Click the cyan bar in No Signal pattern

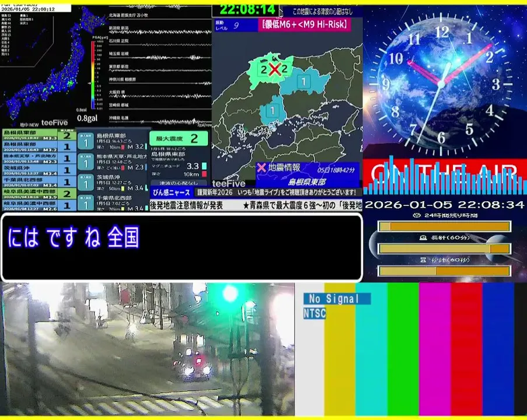pyautogui.click(x=371, y=349)
